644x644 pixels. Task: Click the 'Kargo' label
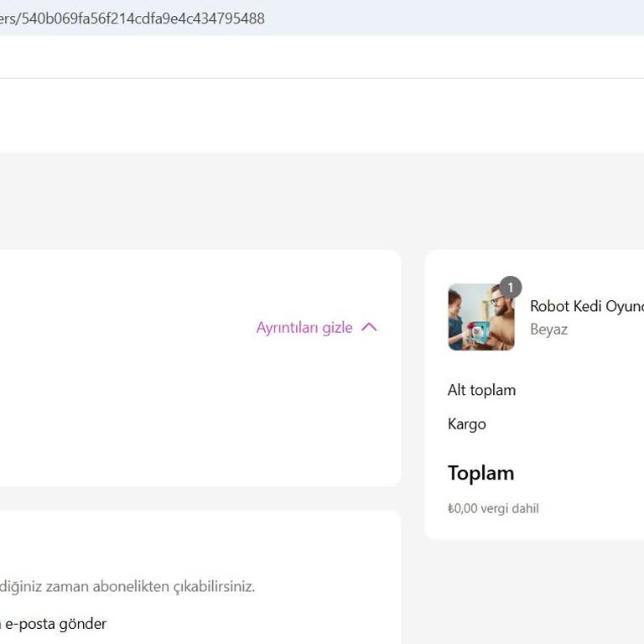[x=466, y=423]
